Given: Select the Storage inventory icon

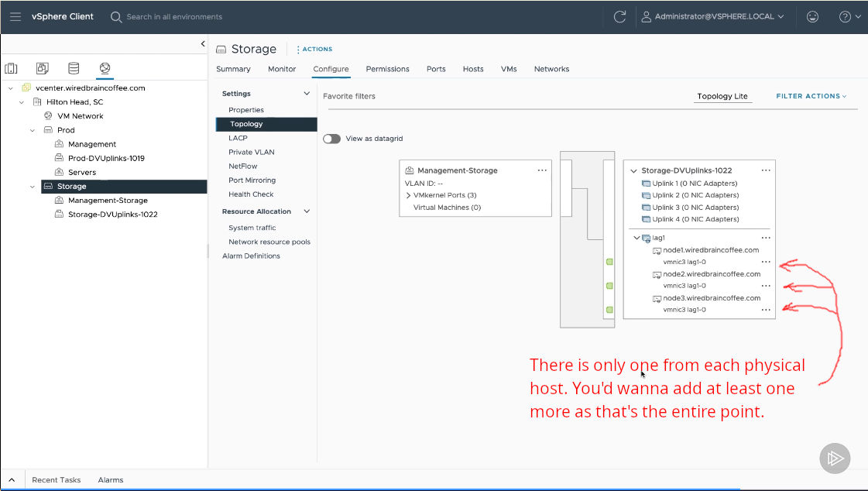Looking at the screenshot, I should pos(74,69).
